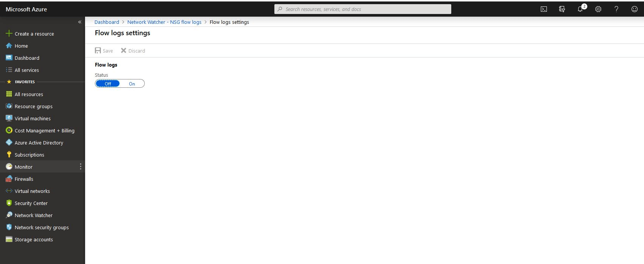Click the Network security groups shield icon

tap(9, 227)
